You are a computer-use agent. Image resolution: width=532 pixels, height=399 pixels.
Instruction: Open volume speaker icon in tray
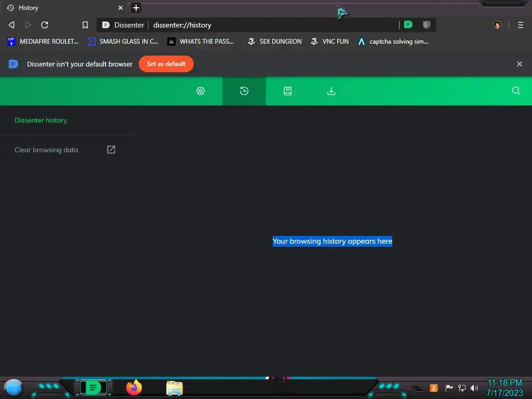[x=474, y=388]
